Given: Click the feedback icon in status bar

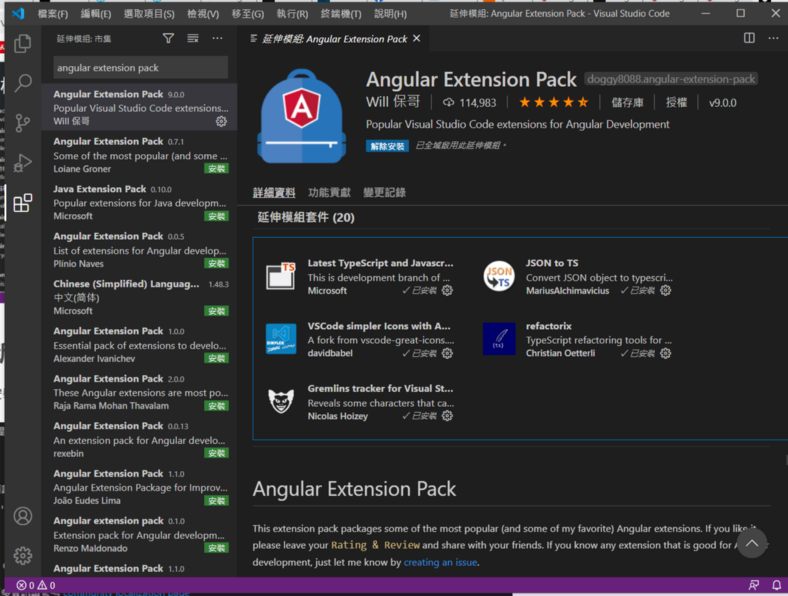Looking at the screenshot, I should 753,585.
